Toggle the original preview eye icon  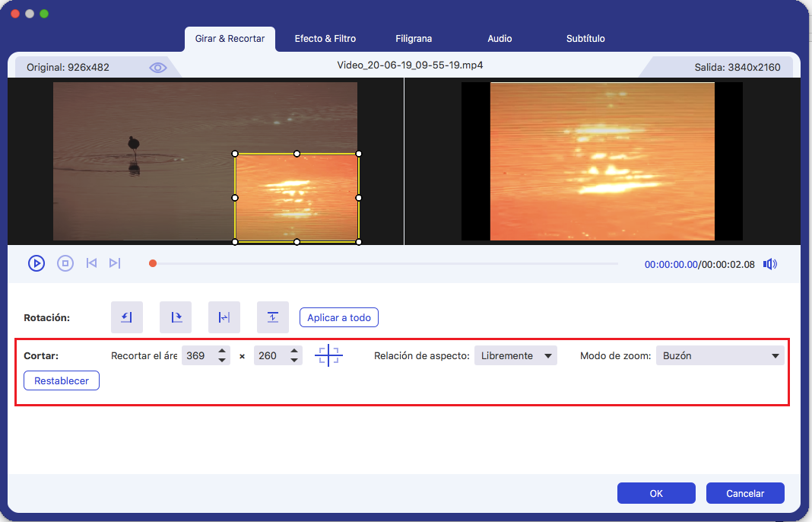point(158,68)
